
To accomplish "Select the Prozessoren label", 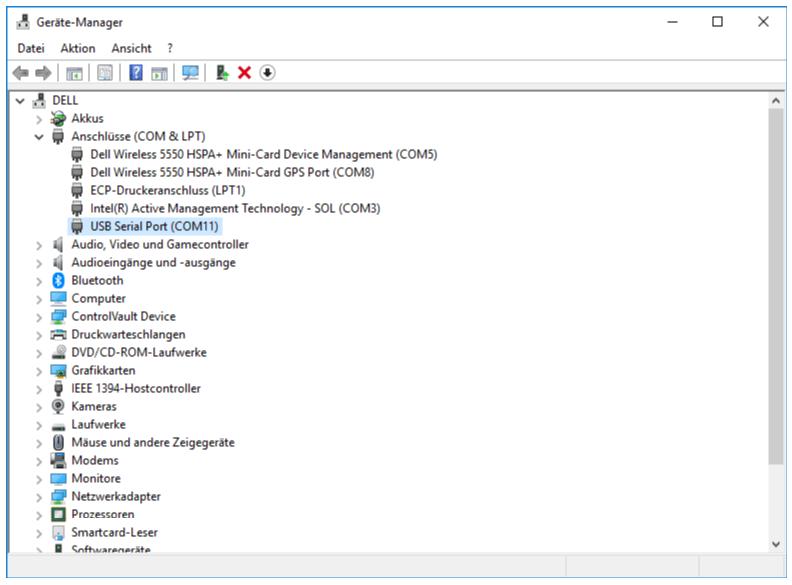I will [x=103, y=514].
